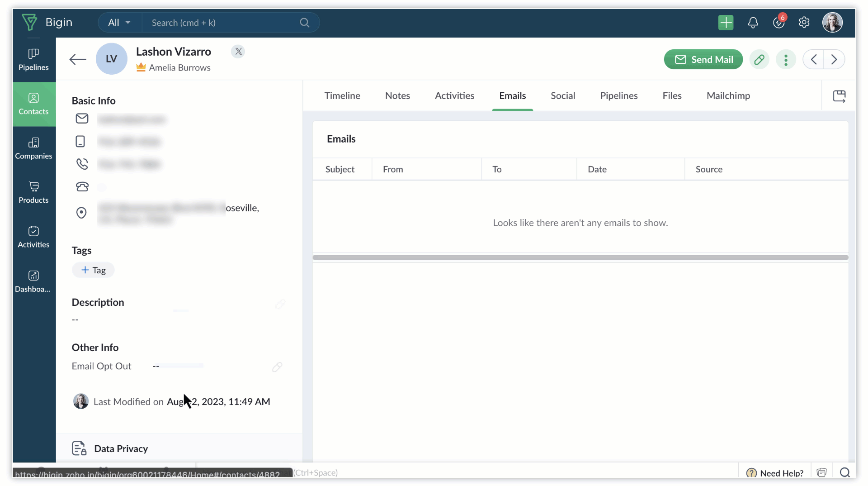Image resolution: width=868 pixels, height=486 pixels.
Task: Click the green quick-create plus icon
Action: pyautogui.click(x=726, y=22)
